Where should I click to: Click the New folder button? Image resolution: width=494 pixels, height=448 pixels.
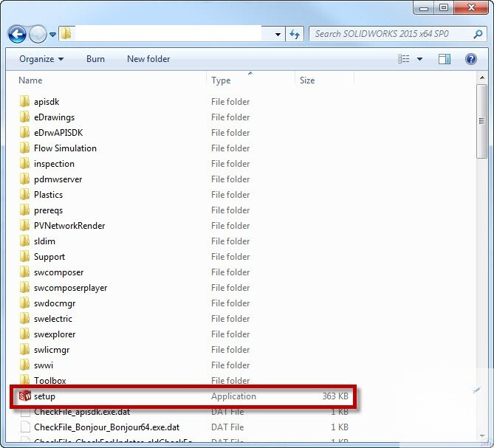click(148, 59)
